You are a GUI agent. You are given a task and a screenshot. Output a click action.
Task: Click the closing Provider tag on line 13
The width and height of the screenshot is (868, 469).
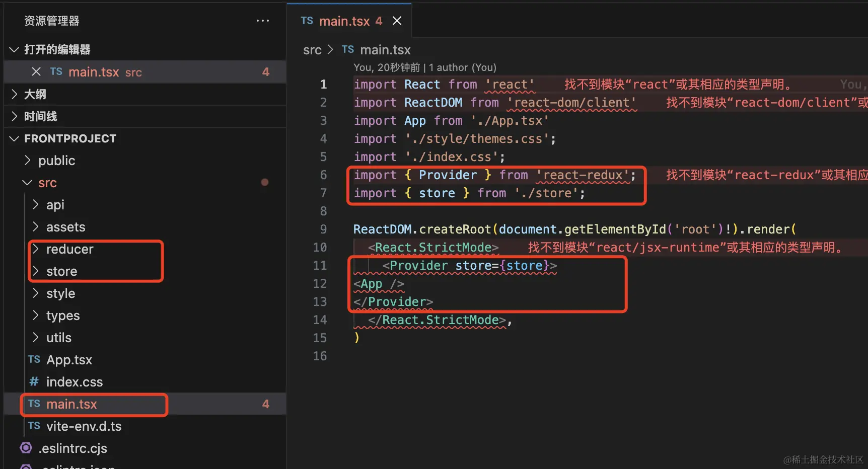tap(393, 302)
